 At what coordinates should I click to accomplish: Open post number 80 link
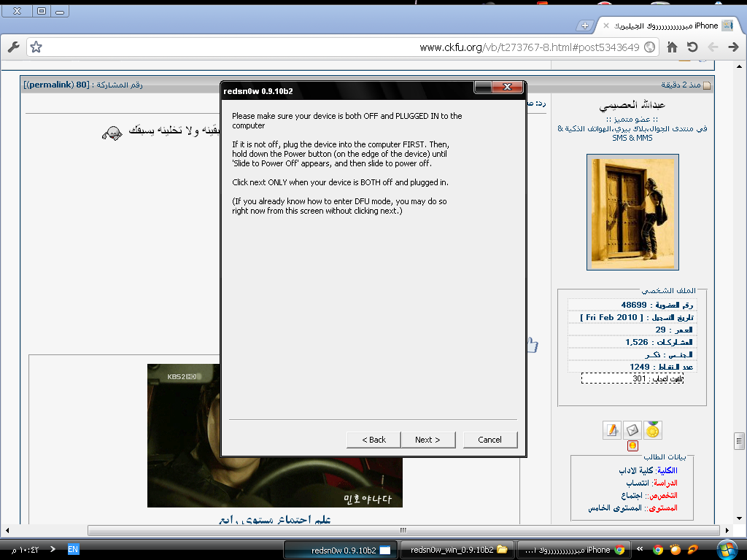coord(82,85)
